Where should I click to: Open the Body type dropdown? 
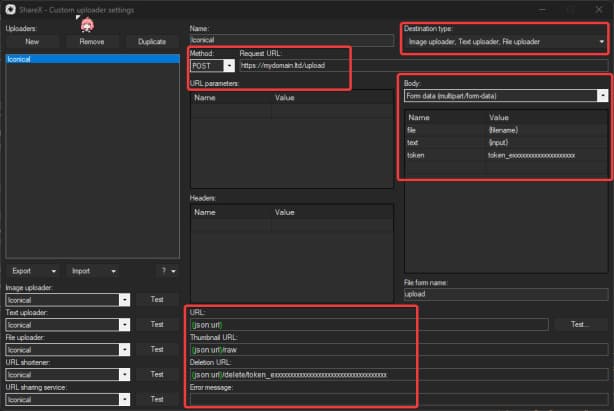[x=506, y=96]
